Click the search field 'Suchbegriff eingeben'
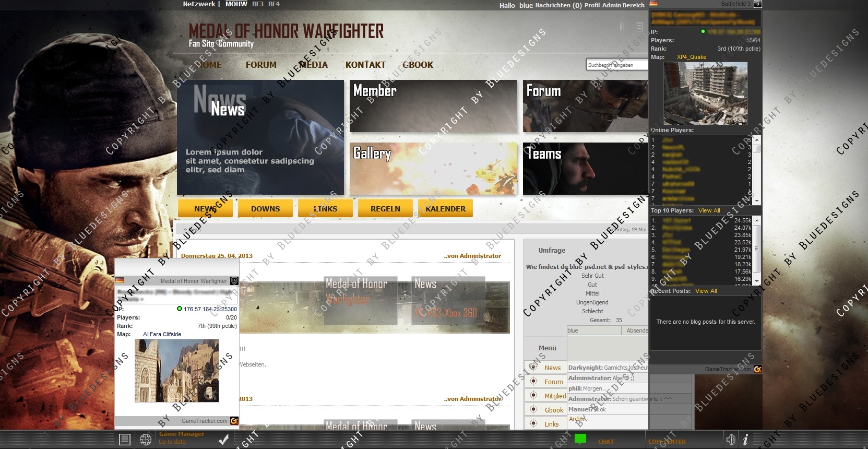868x449 pixels. click(617, 65)
